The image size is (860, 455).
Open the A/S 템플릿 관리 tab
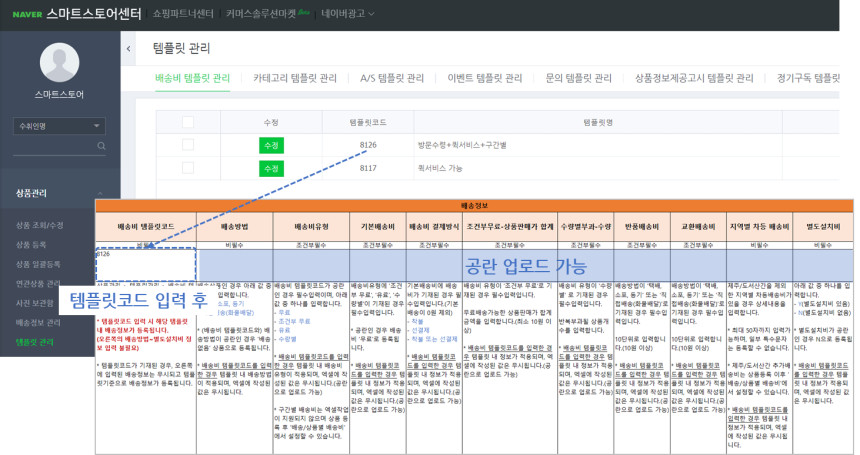393,78
